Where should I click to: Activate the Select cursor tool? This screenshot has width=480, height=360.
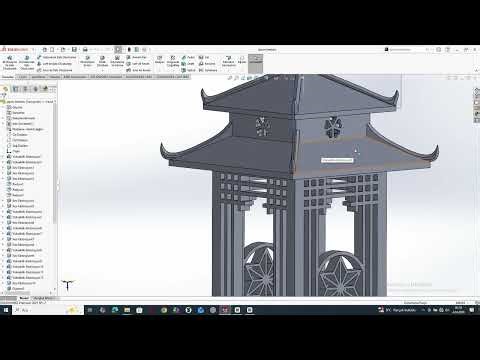pyautogui.click(x=118, y=50)
